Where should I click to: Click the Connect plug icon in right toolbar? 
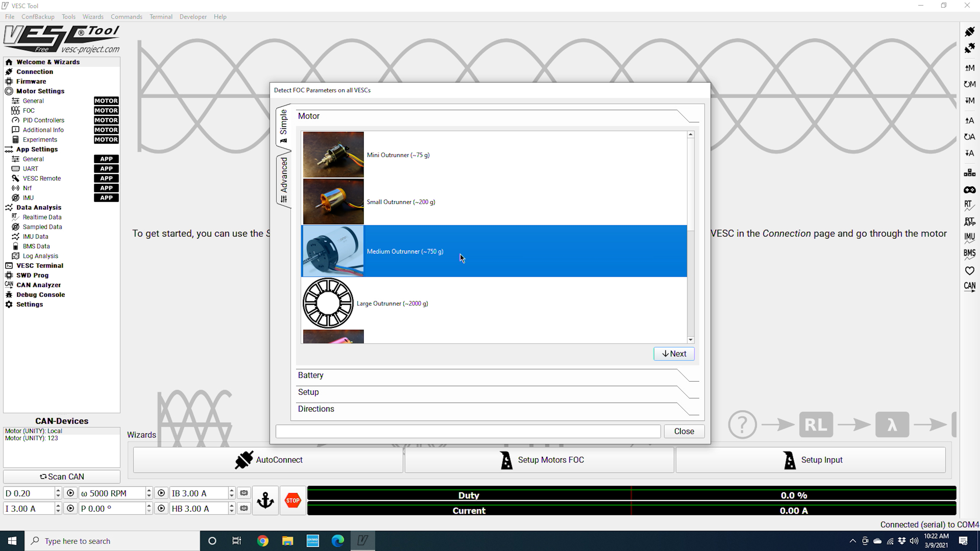point(969,32)
